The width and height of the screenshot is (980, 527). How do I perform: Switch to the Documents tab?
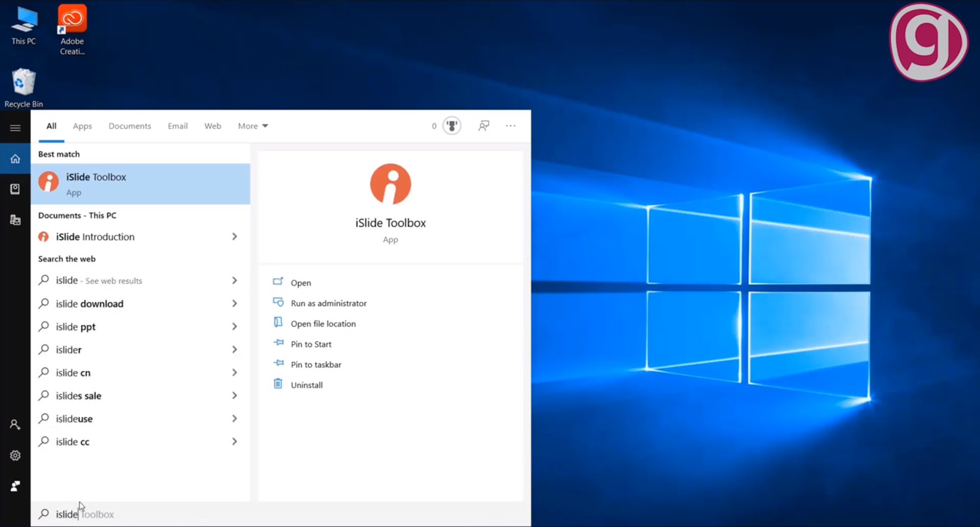tap(130, 126)
